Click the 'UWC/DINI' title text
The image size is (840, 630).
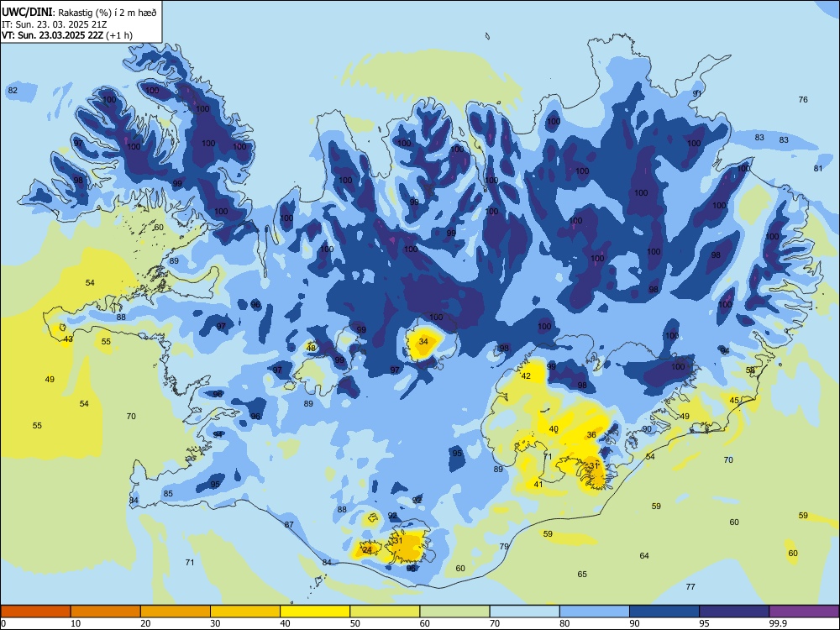(x=27, y=12)
